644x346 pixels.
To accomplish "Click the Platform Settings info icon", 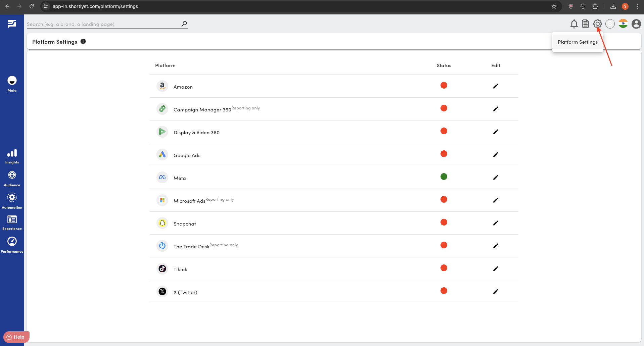I will tap(83, 42).
